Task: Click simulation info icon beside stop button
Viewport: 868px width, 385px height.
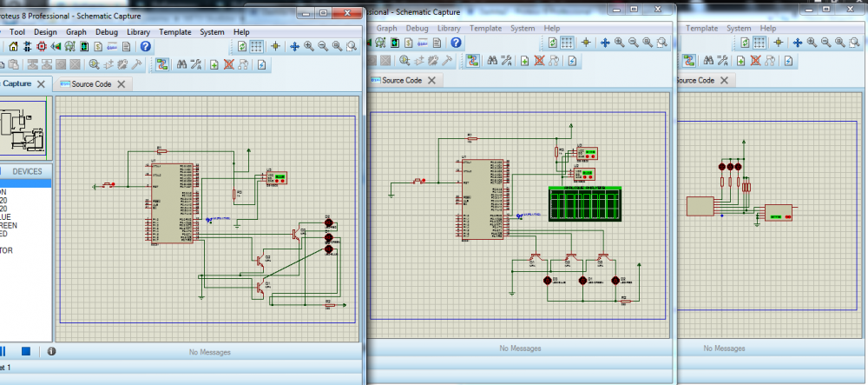Action: pyautogui.click(x=51, y=351)
